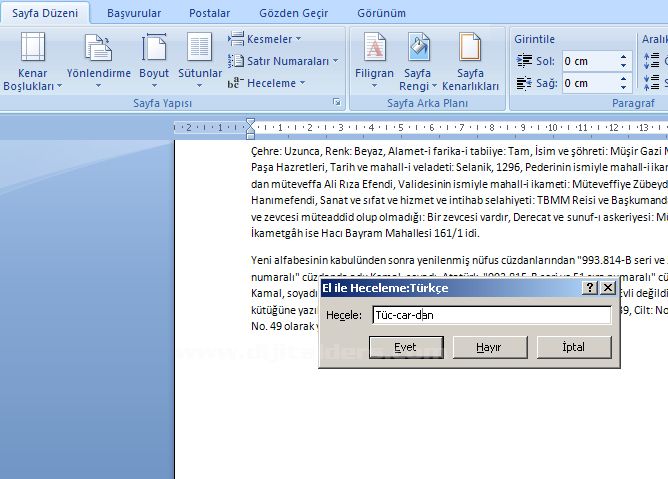Viewport: 668px width, 479px height.
Task: Click the Kesmeler breaks icon
Action: (x=236, y=39)
